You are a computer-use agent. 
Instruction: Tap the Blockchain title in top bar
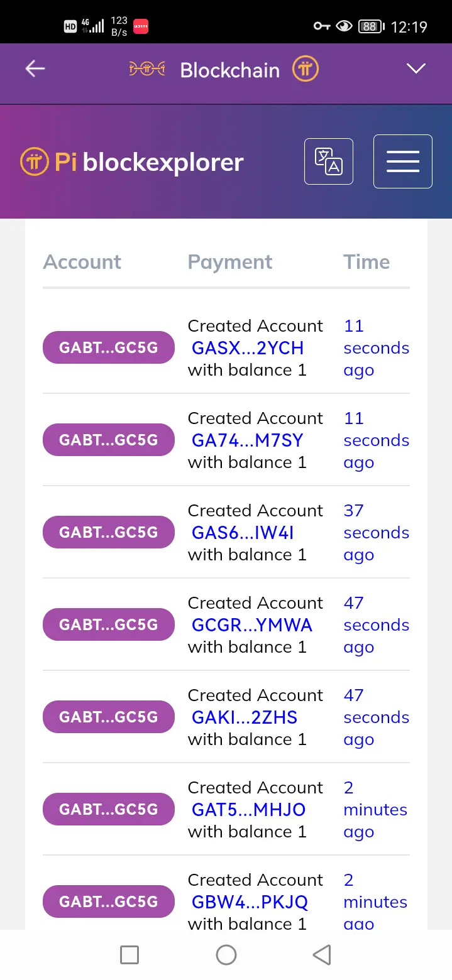pos(229,70)
